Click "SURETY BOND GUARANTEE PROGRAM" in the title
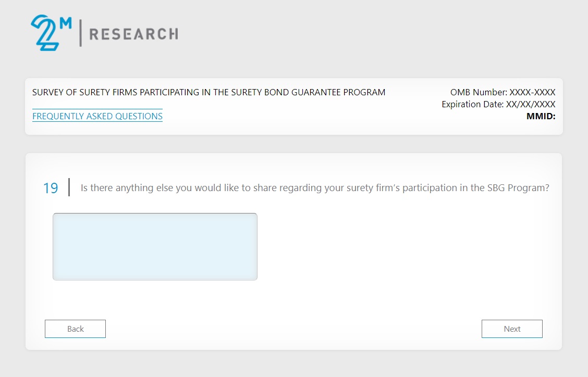The image size is (588, 377). (308, 93)
